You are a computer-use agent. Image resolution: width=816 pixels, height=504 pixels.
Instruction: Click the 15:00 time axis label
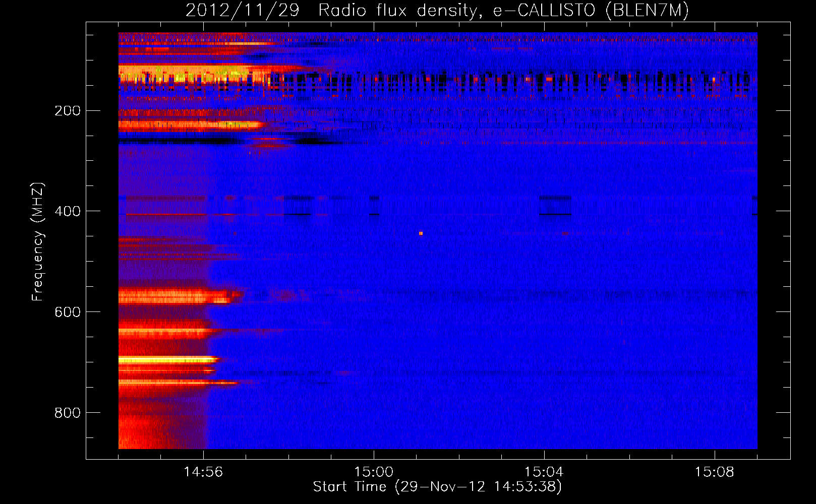click(x=374, y=472)
